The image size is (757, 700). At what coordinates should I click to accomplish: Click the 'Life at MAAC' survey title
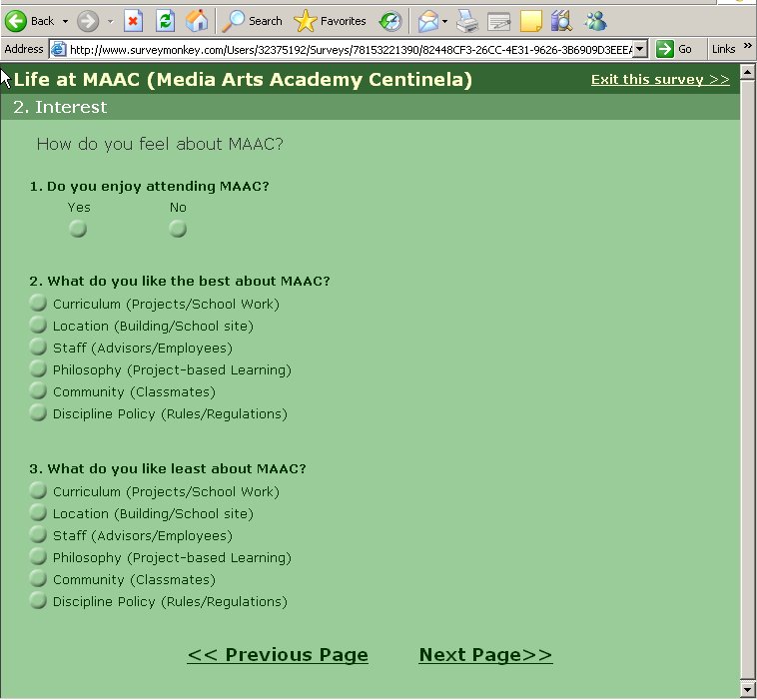243,80
